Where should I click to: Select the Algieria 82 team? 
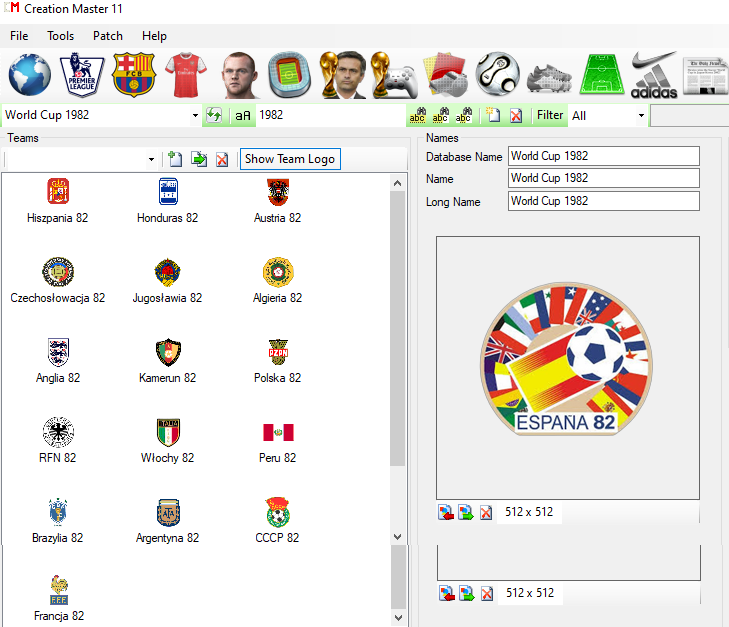pyautogui.click(x=278, y=281)
